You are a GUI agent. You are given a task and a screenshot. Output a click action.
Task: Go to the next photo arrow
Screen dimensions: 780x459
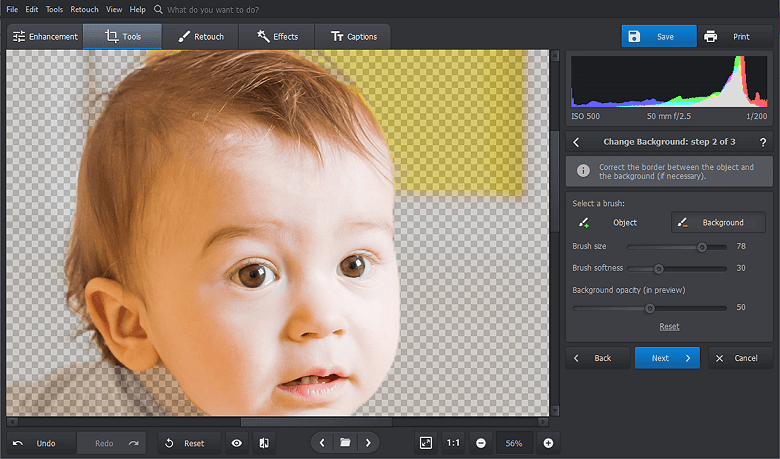pyautogui.click(x=368, y=443)
